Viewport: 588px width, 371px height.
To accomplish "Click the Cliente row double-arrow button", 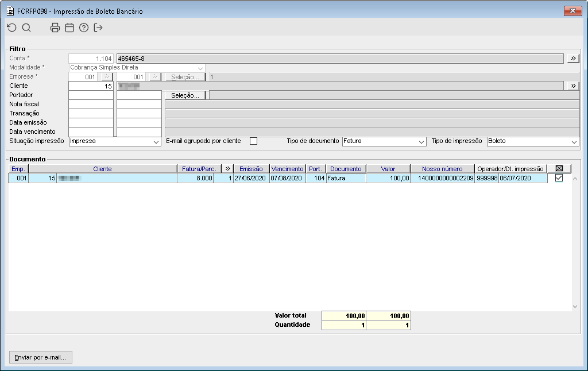I will tap(573, 86).
